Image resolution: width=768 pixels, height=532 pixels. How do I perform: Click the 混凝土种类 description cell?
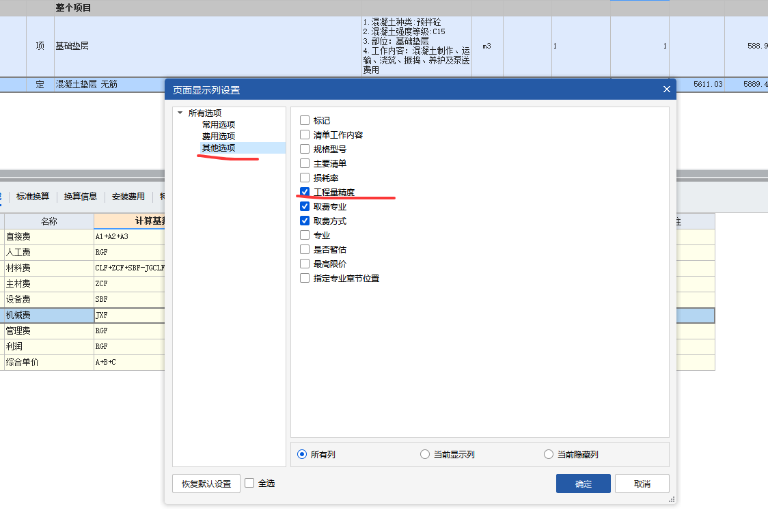point(416,46)
